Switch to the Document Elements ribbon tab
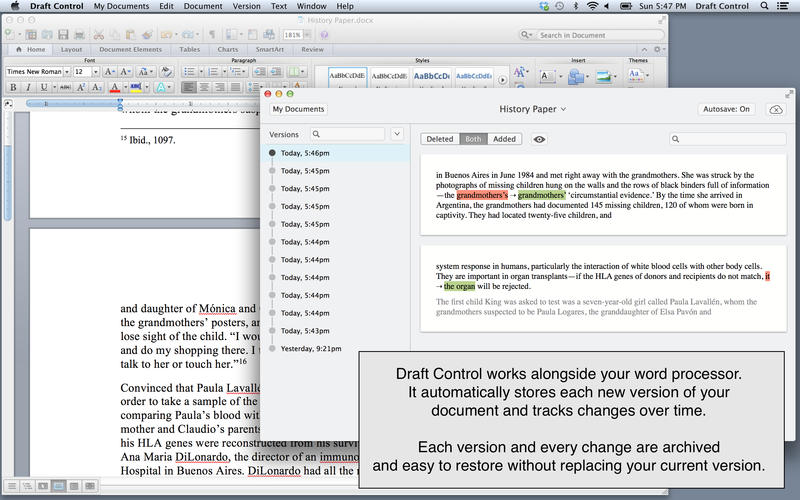Viewport: 800px width, 500px height. [x=131, y=48]
